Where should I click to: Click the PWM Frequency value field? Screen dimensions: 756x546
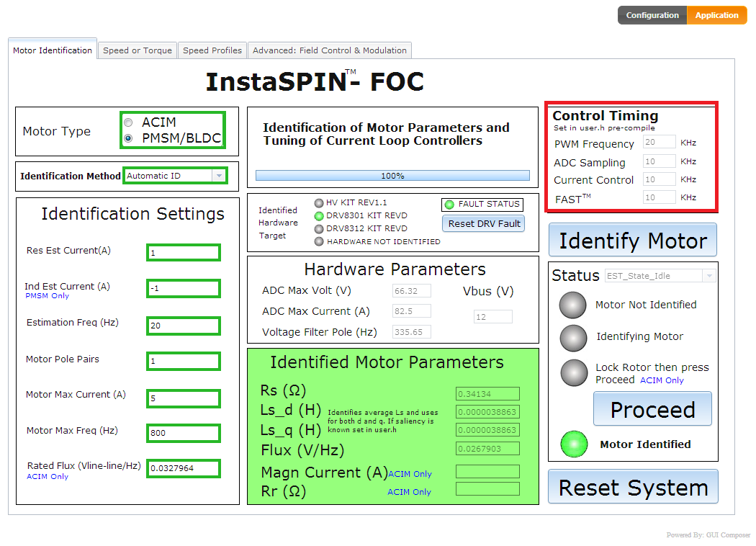[659, 143]
